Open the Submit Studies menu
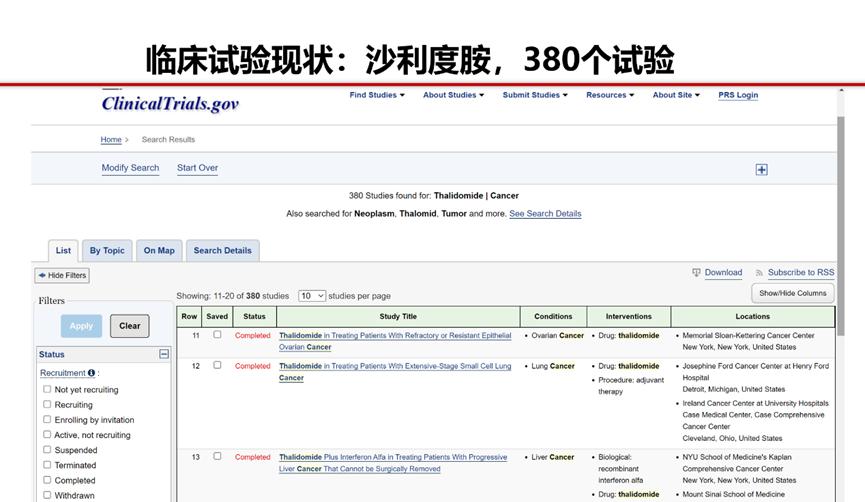Viewport: 865px width, 502px height. (x=535, y=95)
